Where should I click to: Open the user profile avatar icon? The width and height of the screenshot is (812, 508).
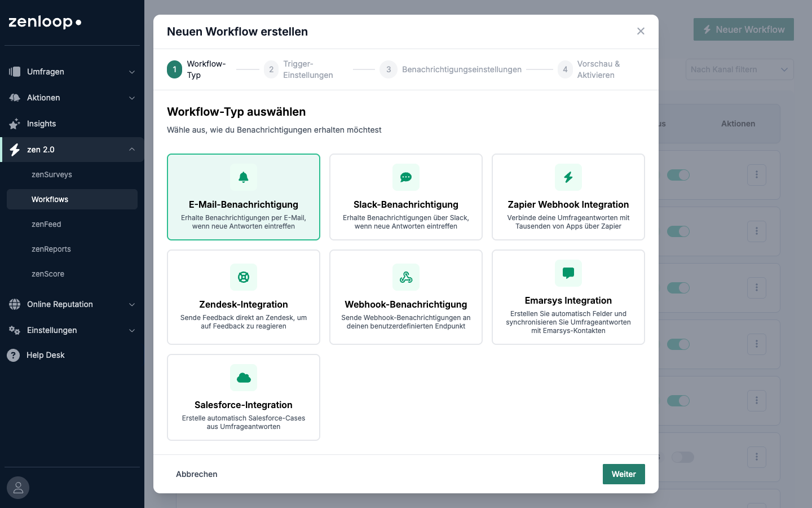(18, 488)
